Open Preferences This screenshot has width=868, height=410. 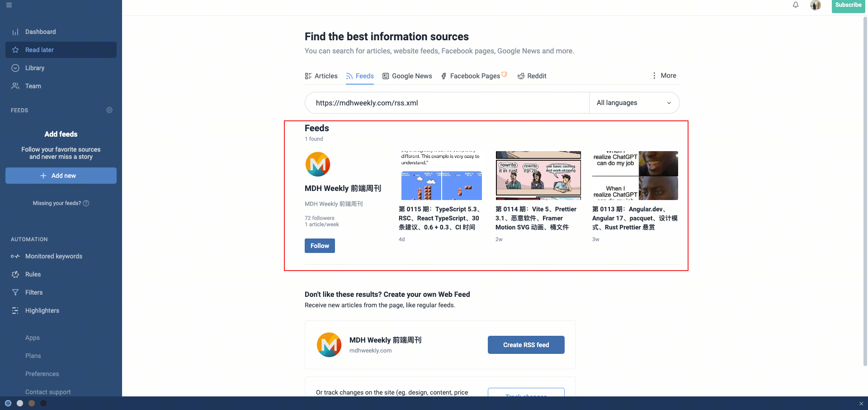(42, 374)
